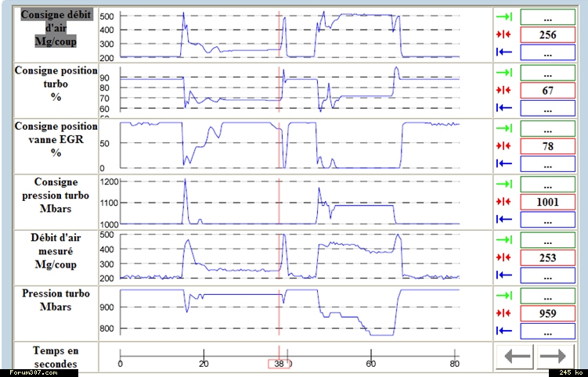Viewport: 588px width, 377px height.
Task: Click blue min arrow icon for Débit d'air mesuré
Action: [x=504, y=275]
